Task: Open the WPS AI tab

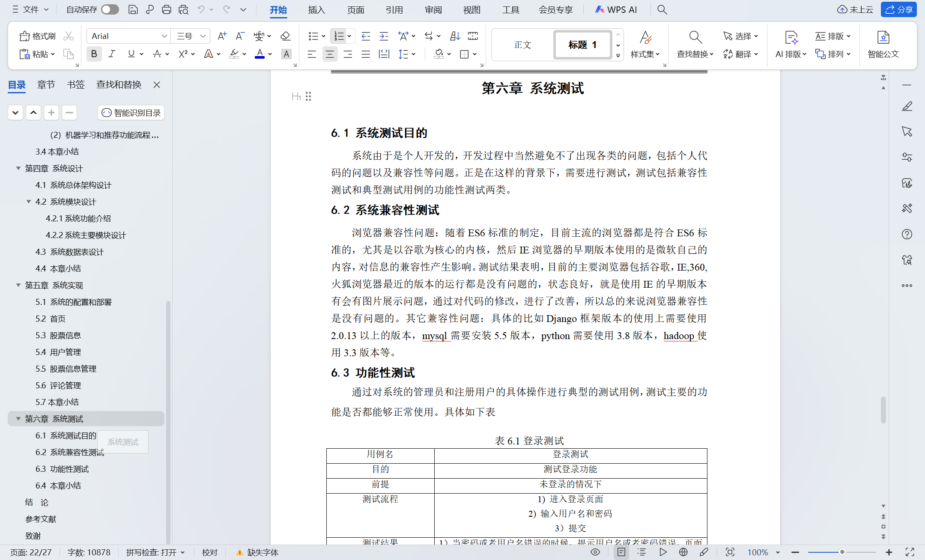Action: [x=616, y=10]
